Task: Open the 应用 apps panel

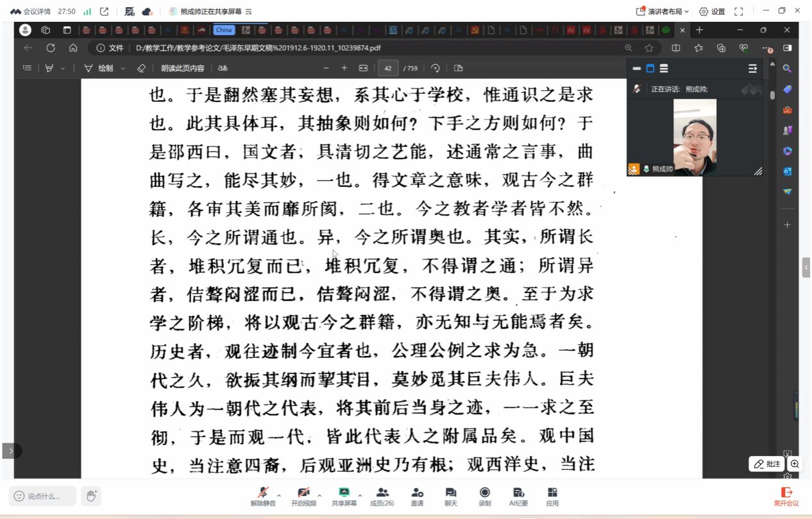Action: pos(552,495)
